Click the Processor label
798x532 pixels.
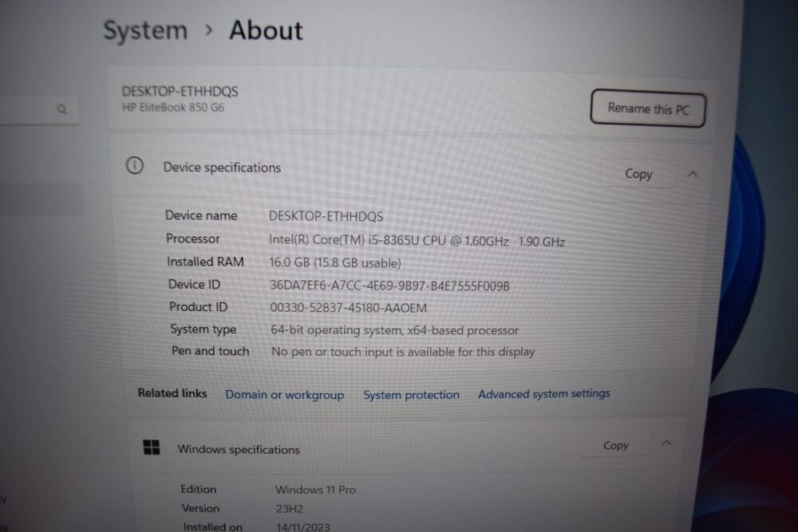[193, 238]
